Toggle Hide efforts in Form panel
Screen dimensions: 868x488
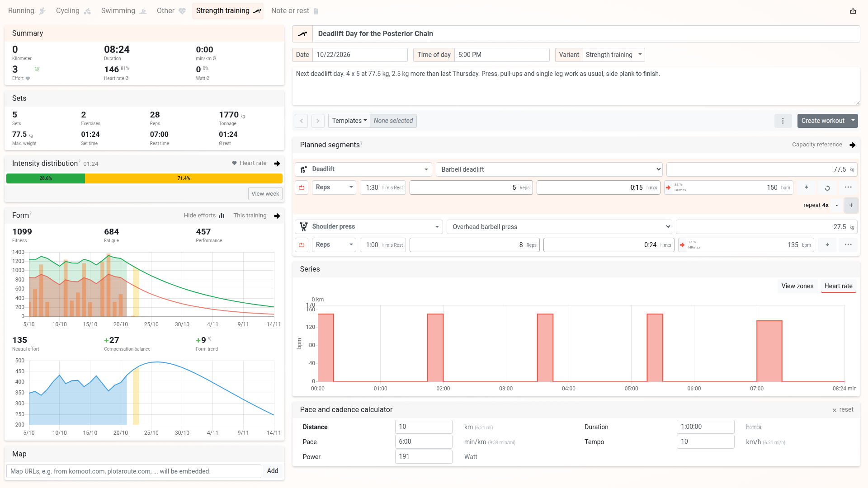pos(204,216)
